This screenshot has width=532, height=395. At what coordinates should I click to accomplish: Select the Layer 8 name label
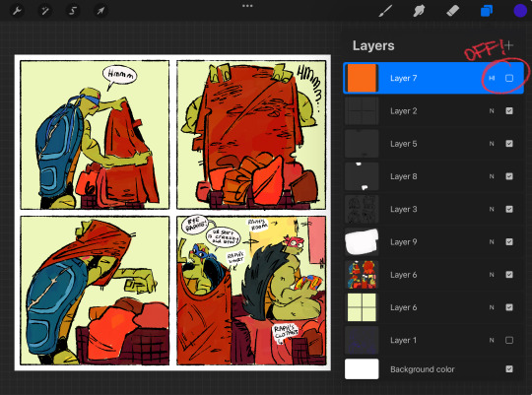click(x=403, y=176)
